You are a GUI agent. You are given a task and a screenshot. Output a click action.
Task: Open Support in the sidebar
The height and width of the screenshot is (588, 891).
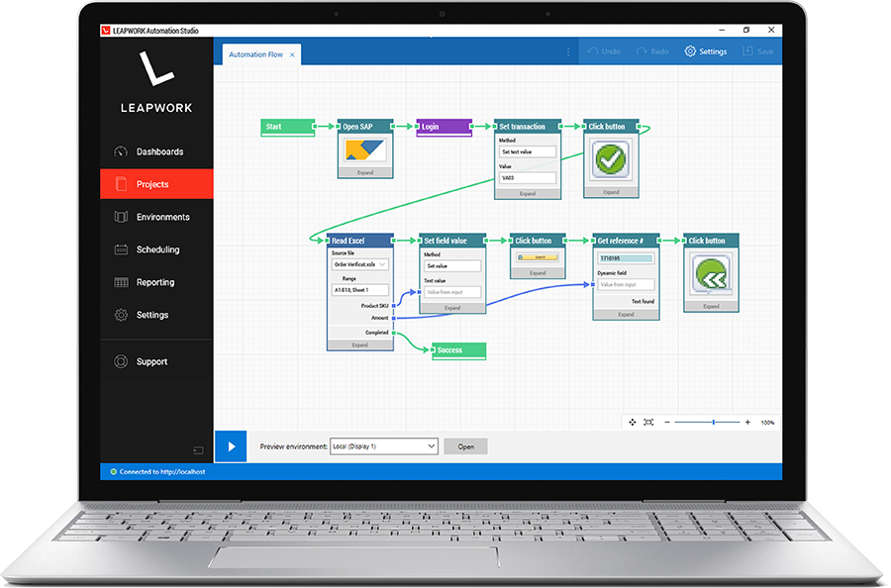click(x=151, y=361)
